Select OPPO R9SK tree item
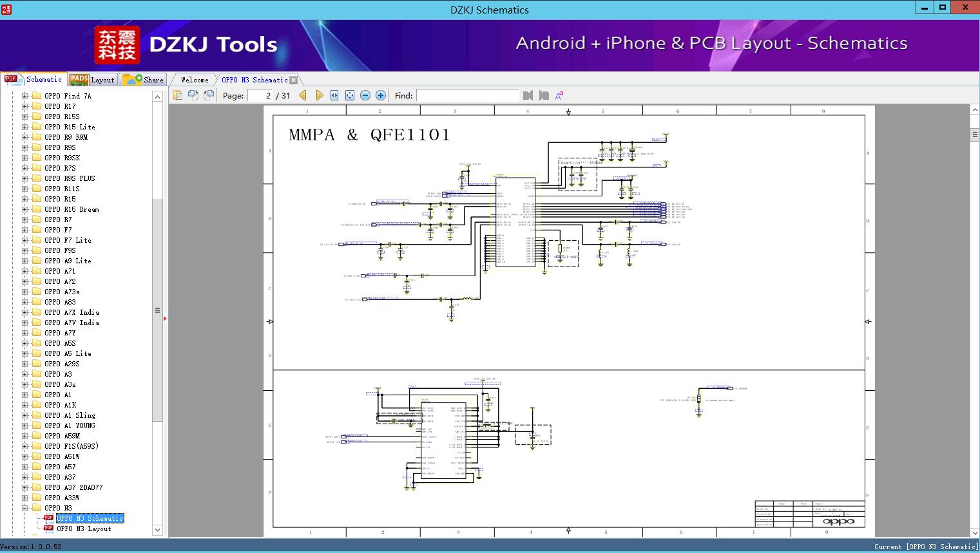This screenshot has width=980, height=553. point(62,158)
